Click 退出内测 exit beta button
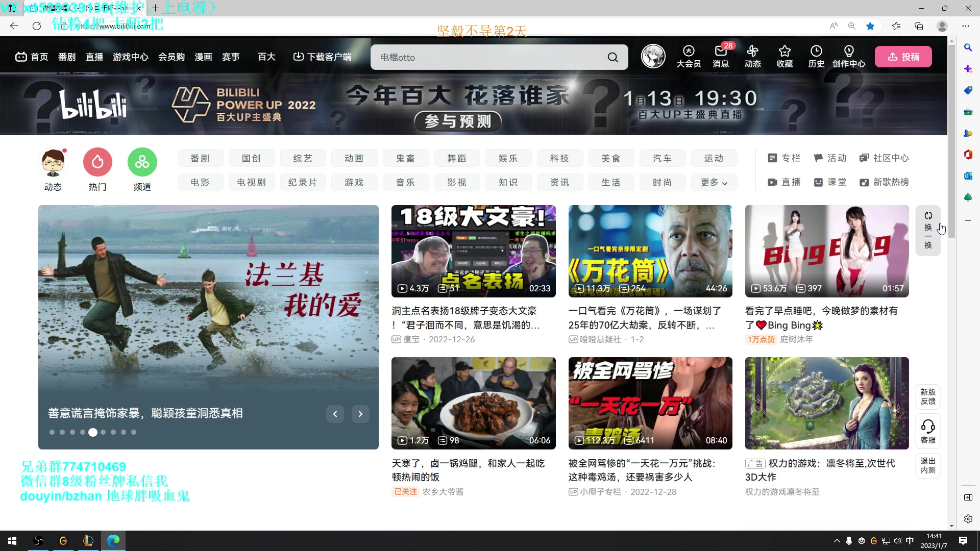Screen dimensions: 980x551 coord(928,465)
